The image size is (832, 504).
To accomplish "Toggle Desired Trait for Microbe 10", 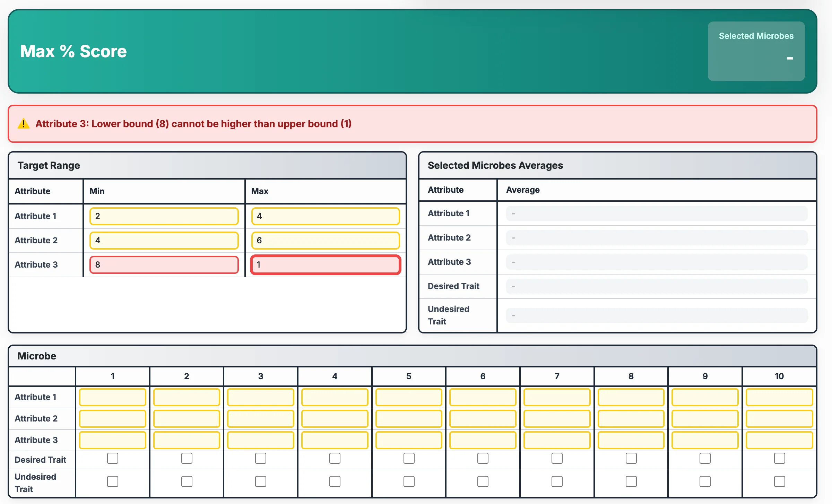I will [779, 458].
